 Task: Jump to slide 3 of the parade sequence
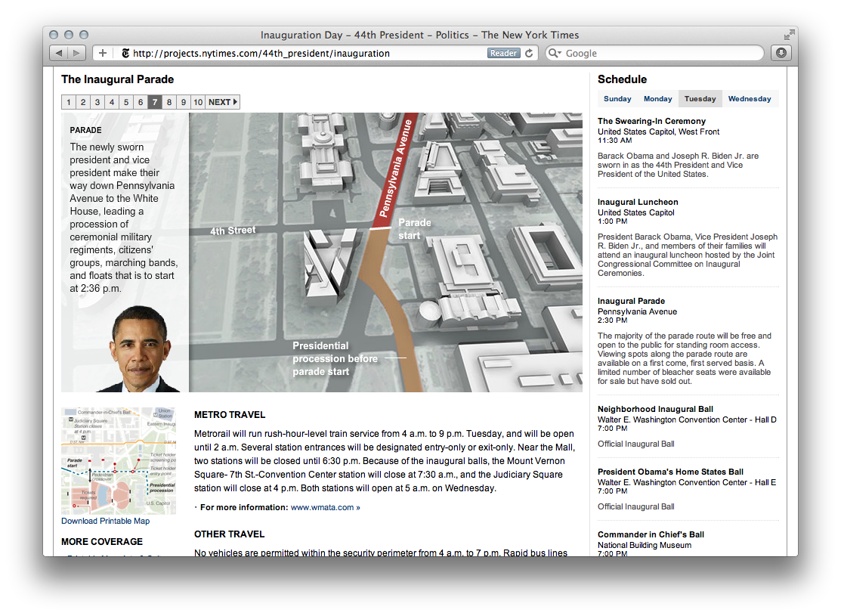point(97,101)
